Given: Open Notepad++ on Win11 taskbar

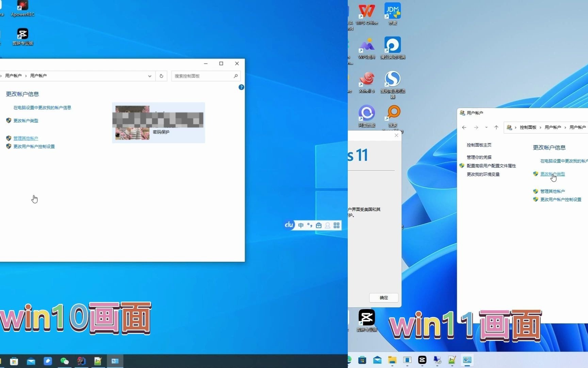Looking at the screenshot, I should 452,360.
